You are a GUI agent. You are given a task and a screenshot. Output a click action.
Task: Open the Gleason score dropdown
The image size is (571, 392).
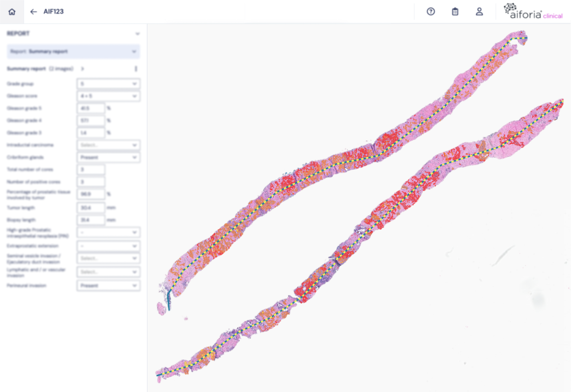[108, 96]
